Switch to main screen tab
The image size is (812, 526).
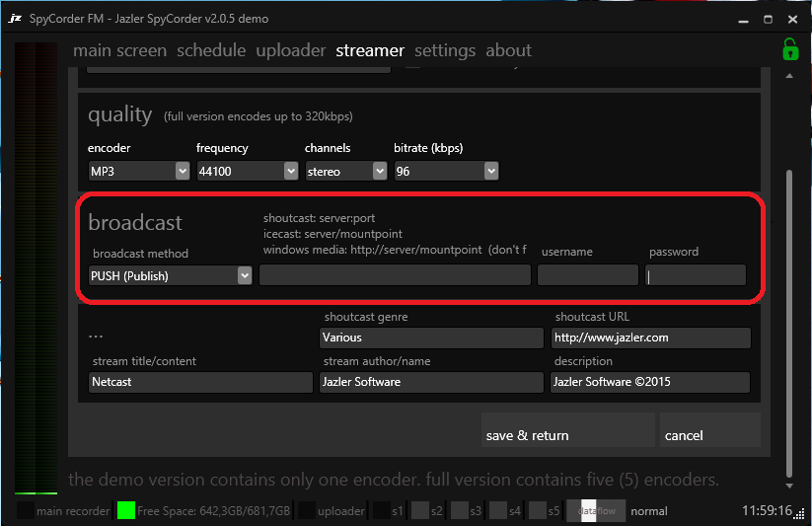[x=119, y=50]
